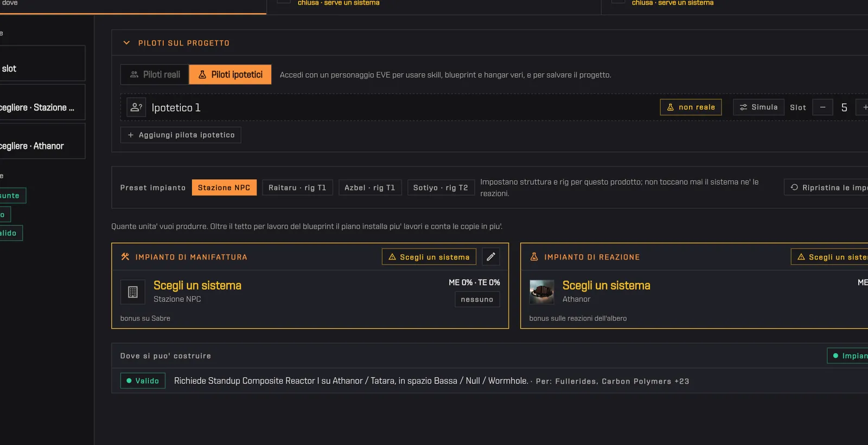Click the nessuno rig tag
868x445 pixels.
477,299
